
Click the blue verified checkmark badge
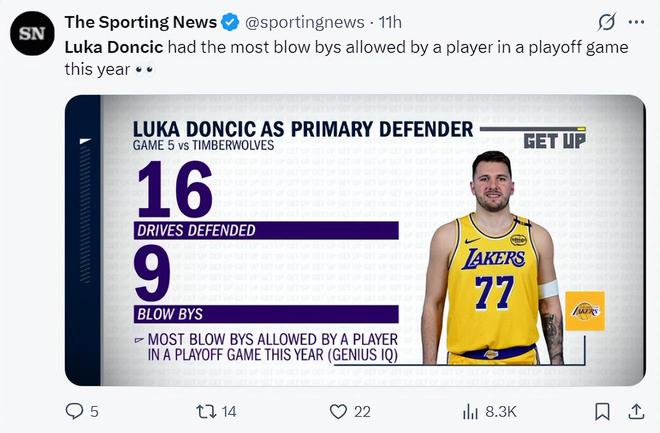pos(230,22)
